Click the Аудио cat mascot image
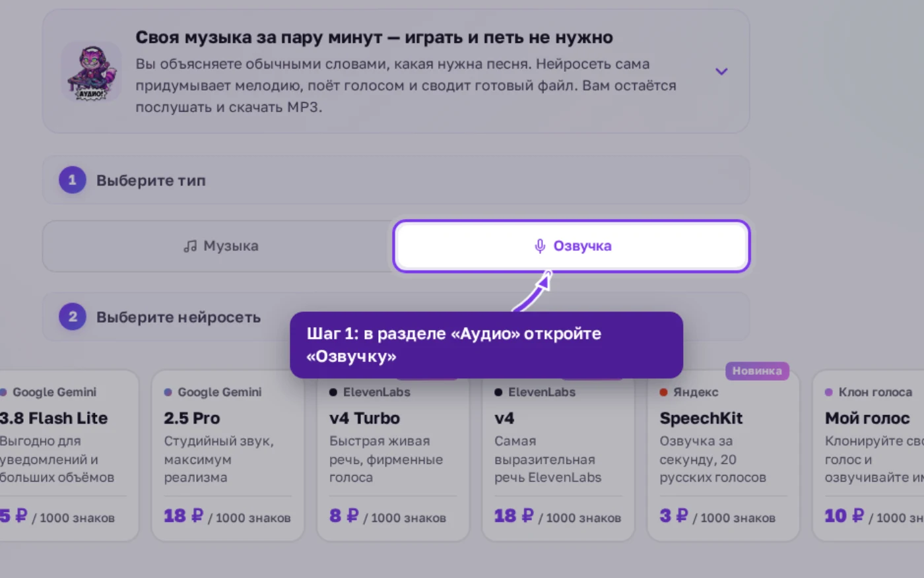Screen dimensions: 924x578 tap(92, 72)
